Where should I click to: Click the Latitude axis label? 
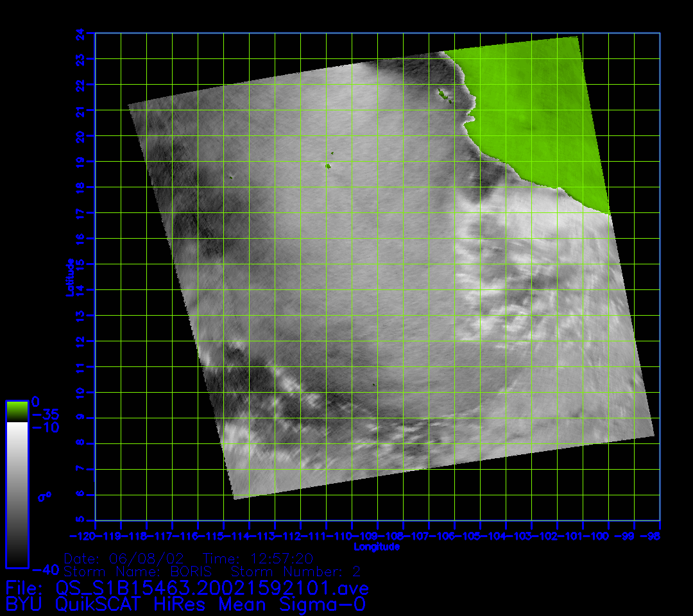tap(70, 277)
